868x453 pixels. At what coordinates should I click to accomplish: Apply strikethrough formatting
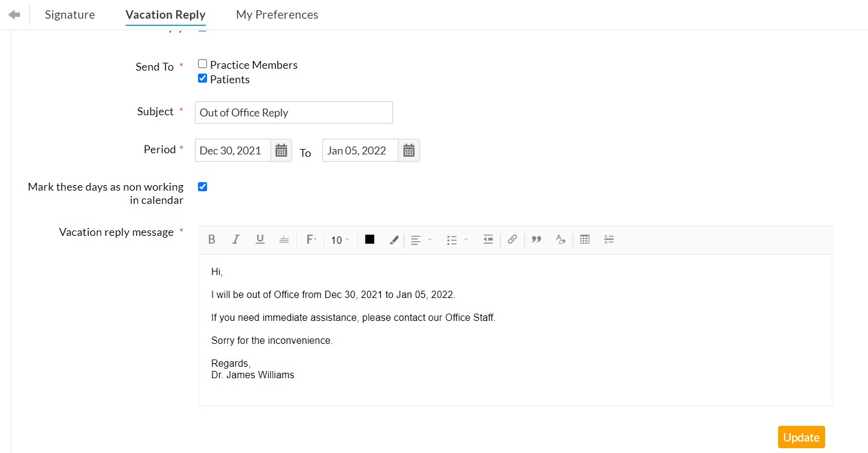[284, 239]
